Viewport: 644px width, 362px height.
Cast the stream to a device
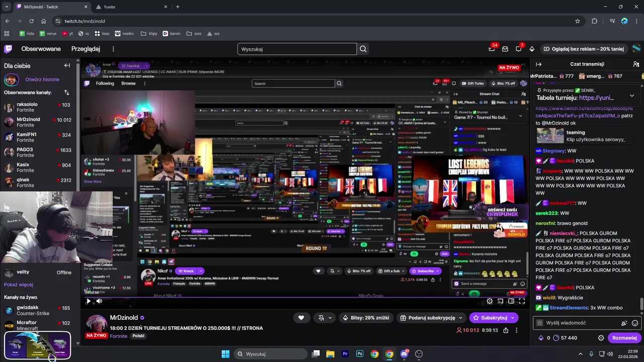click(500, 301)
